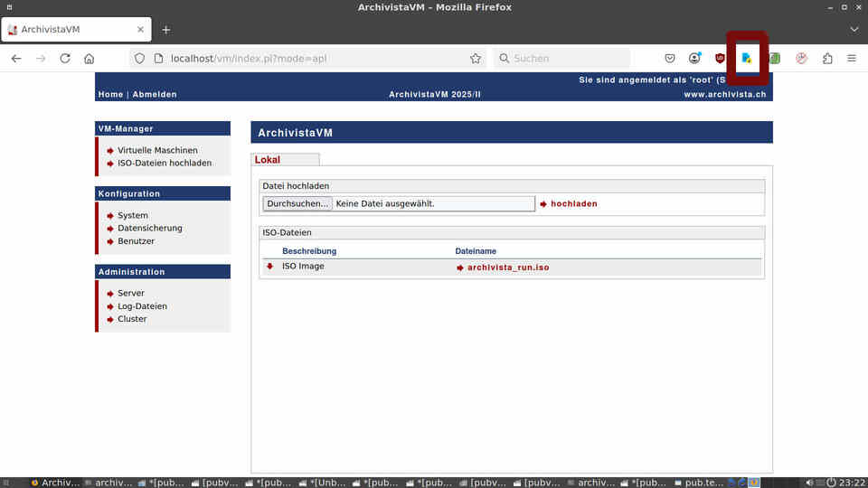Expand the list all tabs chevron
The height and width of the screenshot is (488, 868).
854,29
